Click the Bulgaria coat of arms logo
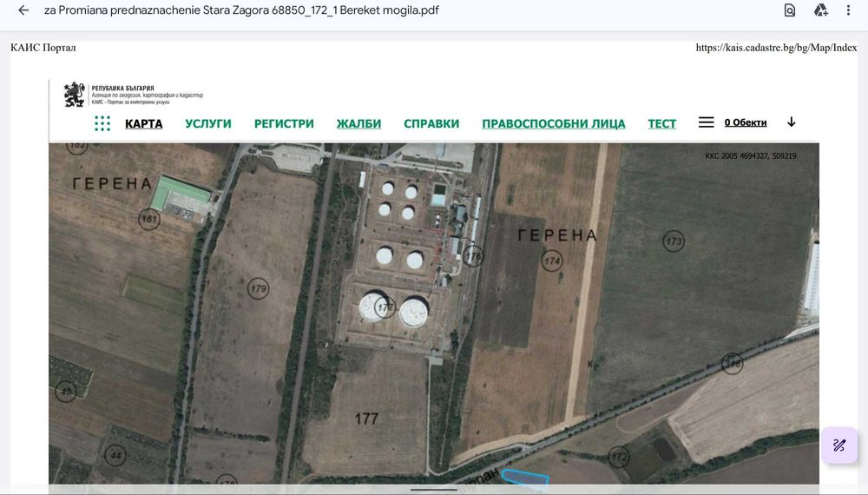The width and height of the screenshot is (868, 495). coord(74,94)
